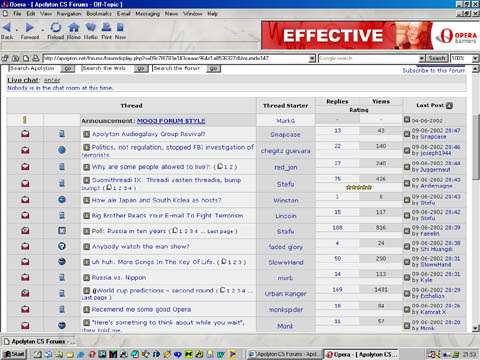The image size is (480, 360).
Task: Click the Forward arrow button
Action: click(30, 27)
